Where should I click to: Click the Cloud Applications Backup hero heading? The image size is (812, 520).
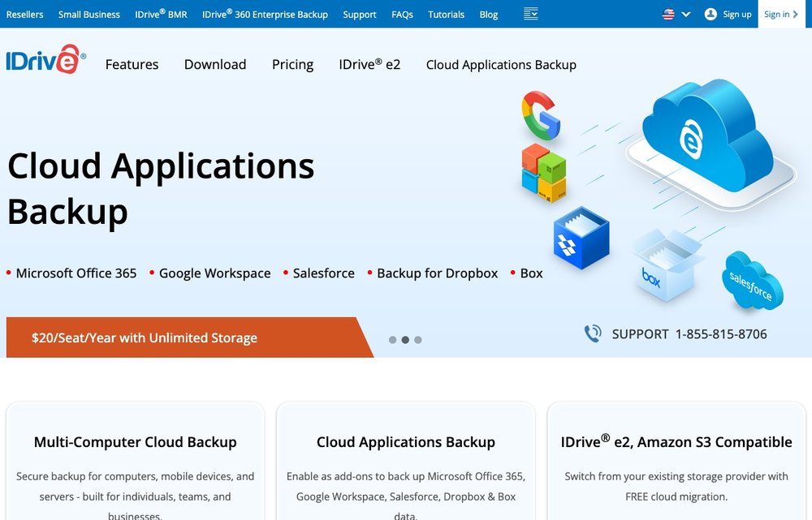[161, 189]
